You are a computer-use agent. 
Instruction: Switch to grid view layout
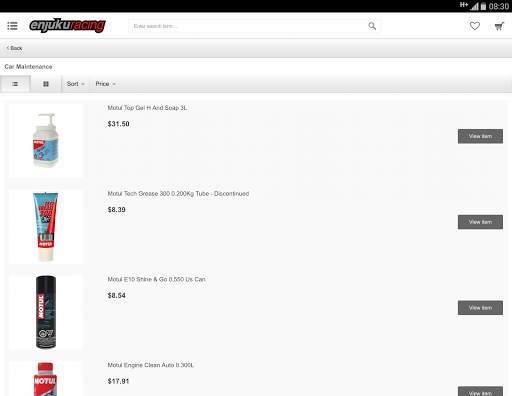(x=46, y=84)
